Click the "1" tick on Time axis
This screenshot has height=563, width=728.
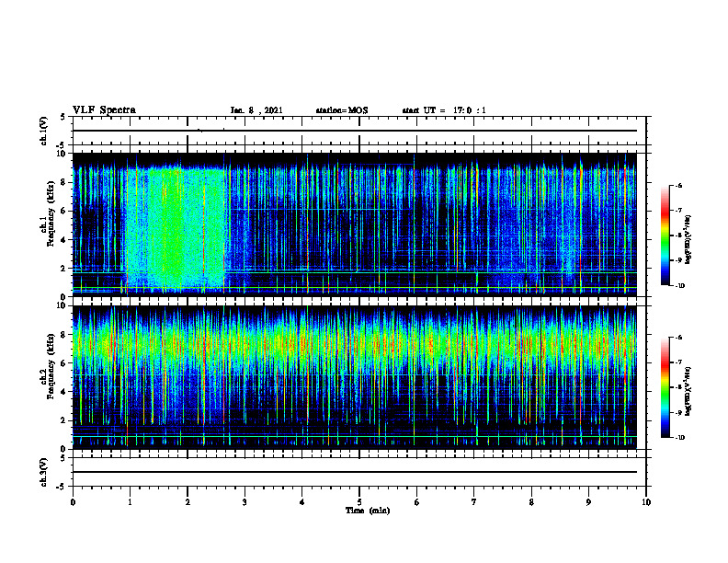[130, 502]
